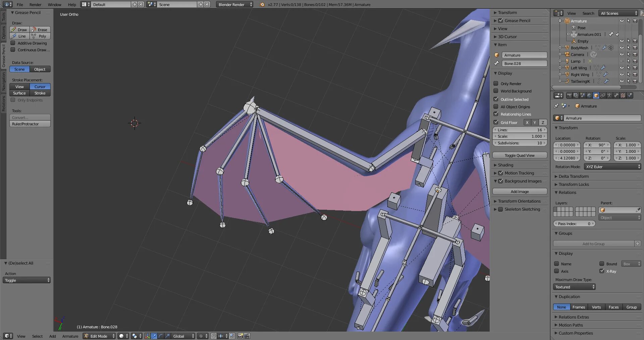The height and width of the screenshot is (340, 644).
Task: Open the Render Layers properties tab
Action: [x=576, y=95]
